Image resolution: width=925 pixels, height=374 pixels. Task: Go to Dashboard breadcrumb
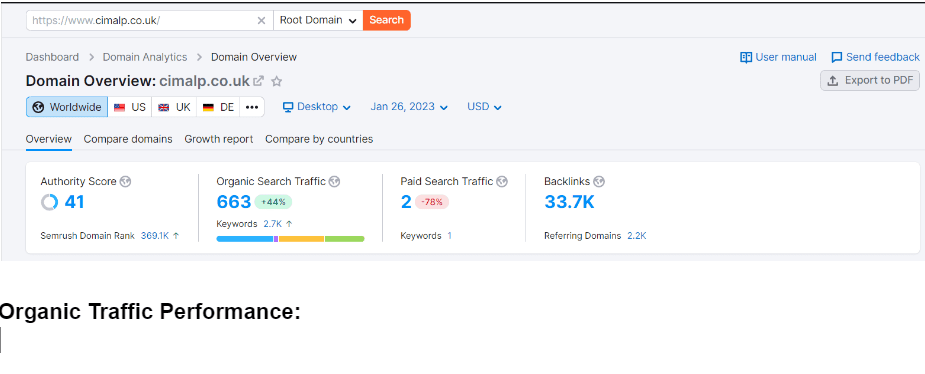coord(52,57)
